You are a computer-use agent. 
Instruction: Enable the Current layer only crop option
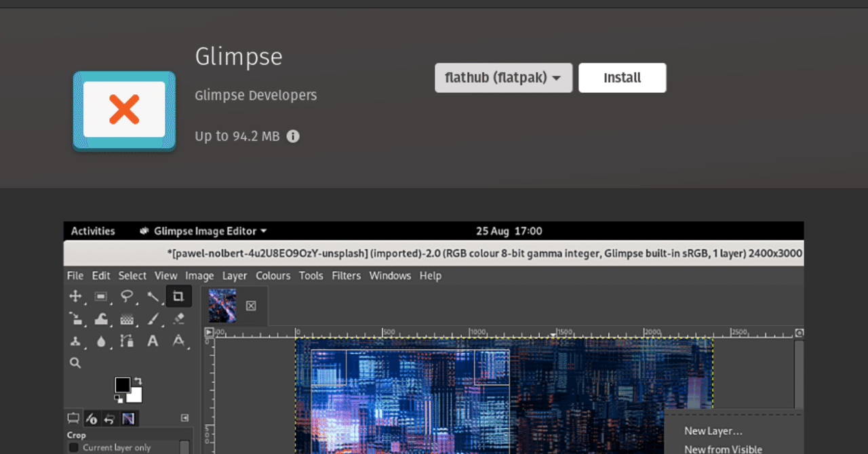pos(73,447)
